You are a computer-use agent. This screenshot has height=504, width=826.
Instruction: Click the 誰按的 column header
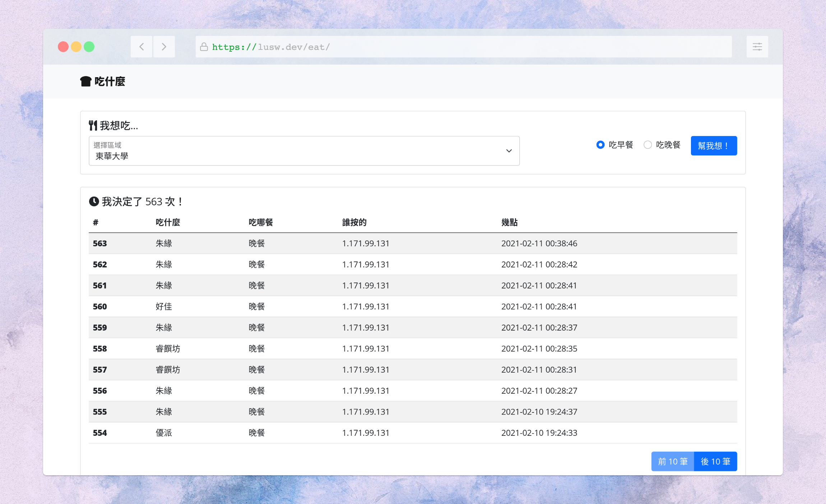coord(354,222)
